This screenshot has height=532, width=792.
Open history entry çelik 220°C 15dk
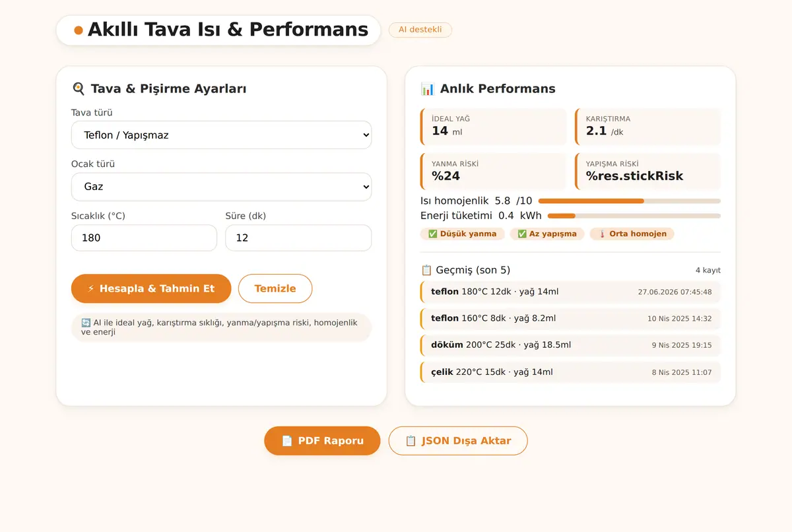coord(570,372)
